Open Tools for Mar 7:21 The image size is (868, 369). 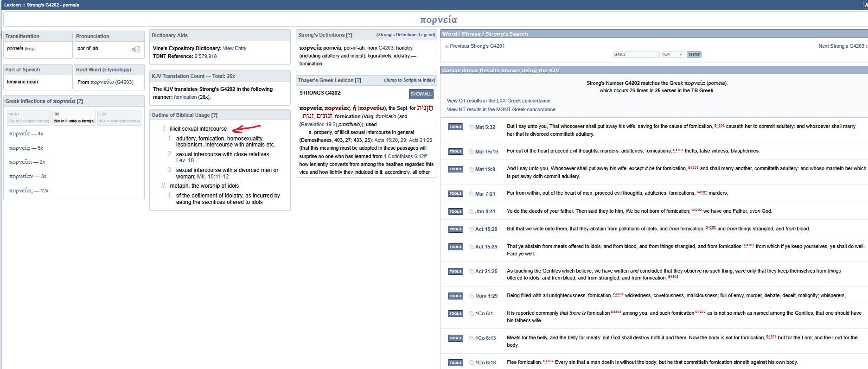click(455, 193)
